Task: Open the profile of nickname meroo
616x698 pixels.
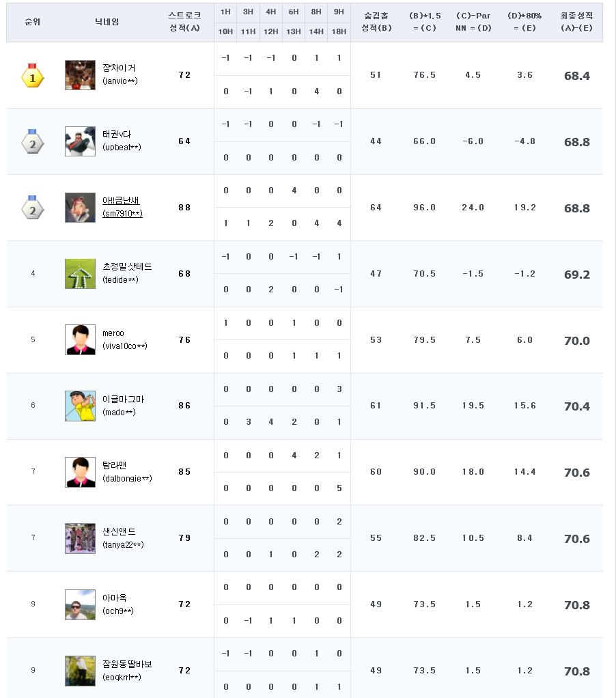Action: [x=113, y=333]
